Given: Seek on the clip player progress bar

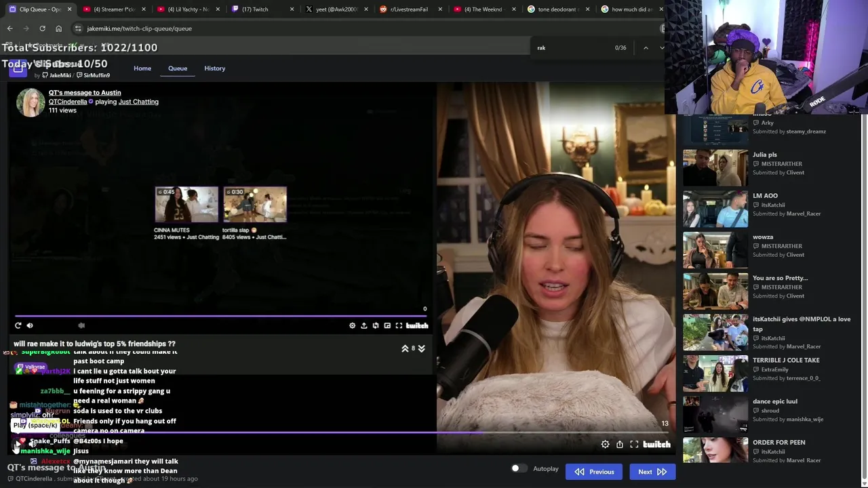Looking at the screenshot, I should coord(221,316).
